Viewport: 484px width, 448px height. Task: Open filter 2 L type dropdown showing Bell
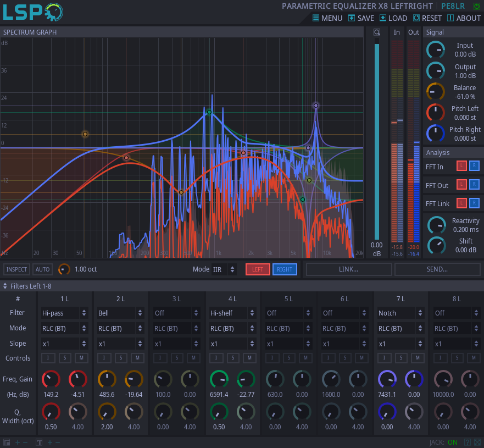(121, 313)
